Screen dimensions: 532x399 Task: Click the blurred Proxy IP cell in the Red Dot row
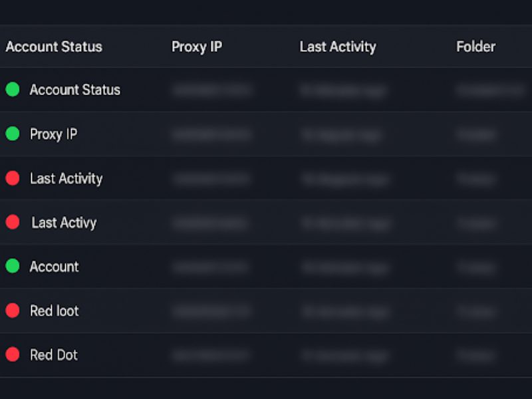[x=210, y=355]
